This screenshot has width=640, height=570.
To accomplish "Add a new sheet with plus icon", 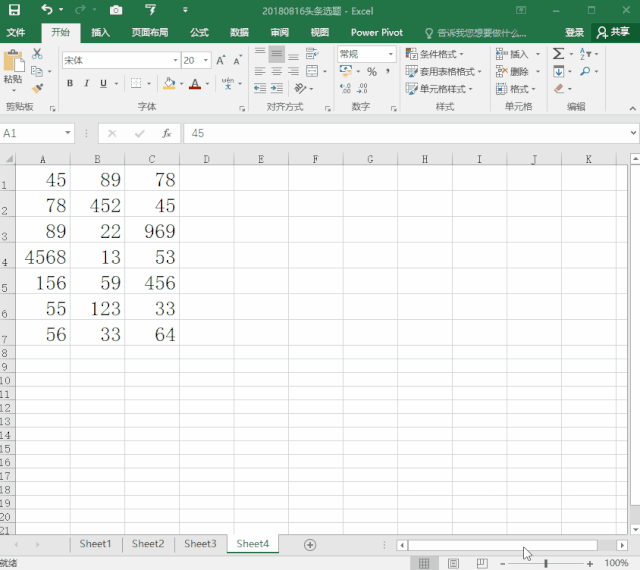I will coord(310,544).
